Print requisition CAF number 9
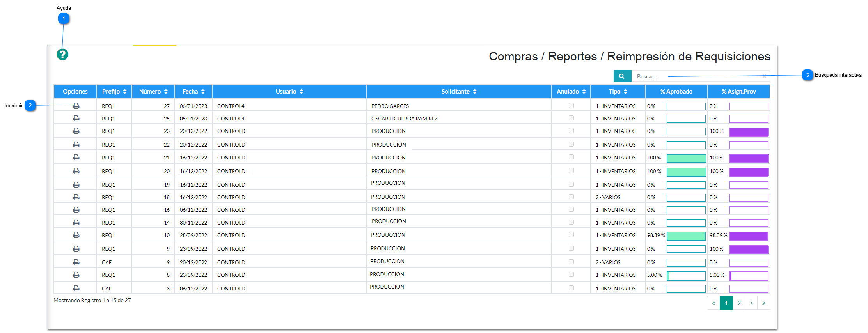This screenshot has width=868, height=333. click(x=76, y=262)
